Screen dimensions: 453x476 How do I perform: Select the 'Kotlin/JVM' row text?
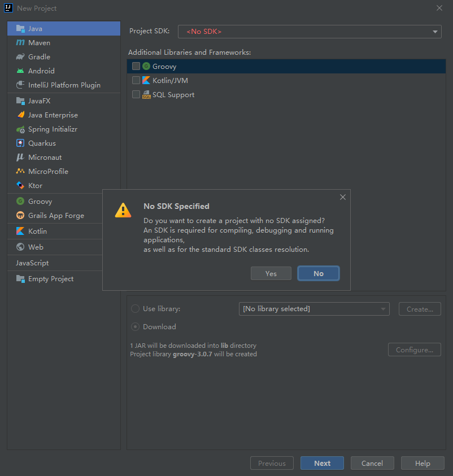[170, 80]
